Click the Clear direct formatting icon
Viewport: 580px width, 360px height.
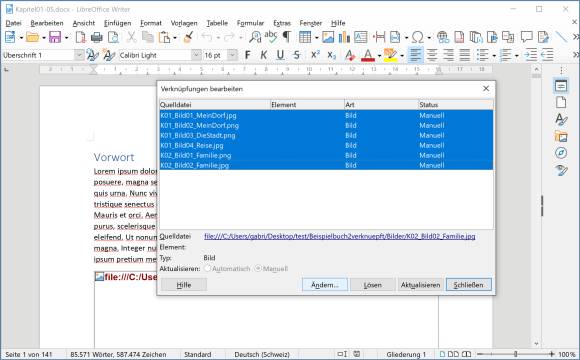pyautogui.click(x=350, y=55)
